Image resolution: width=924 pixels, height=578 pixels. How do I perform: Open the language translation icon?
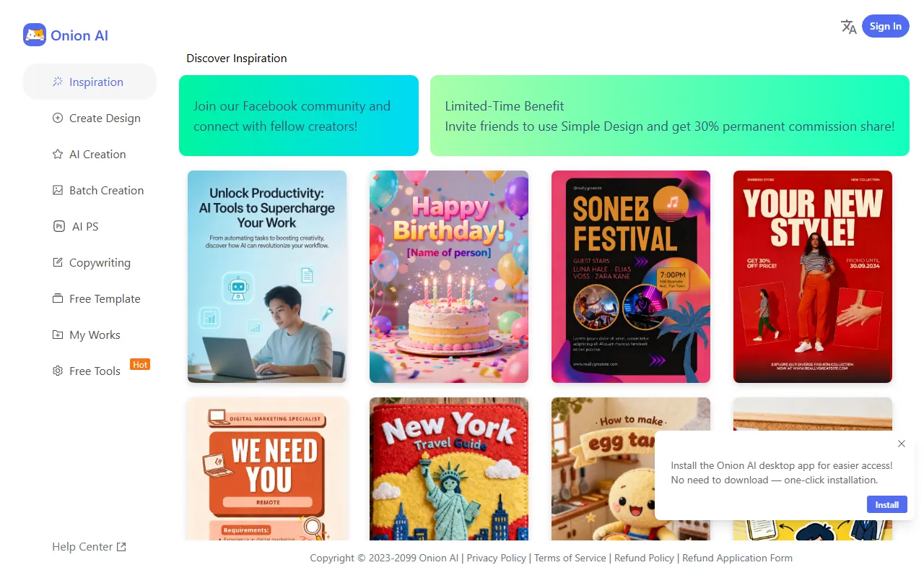849,27
